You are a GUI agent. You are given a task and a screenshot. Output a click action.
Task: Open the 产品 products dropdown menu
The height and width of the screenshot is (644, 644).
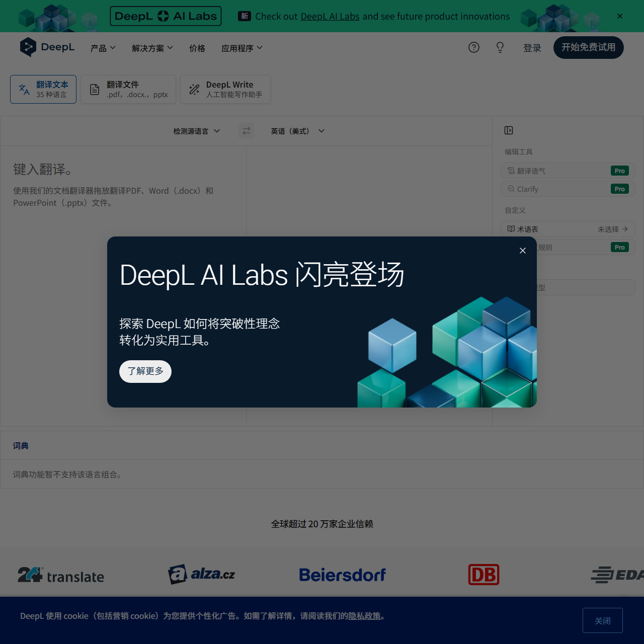tap(103, 48)
